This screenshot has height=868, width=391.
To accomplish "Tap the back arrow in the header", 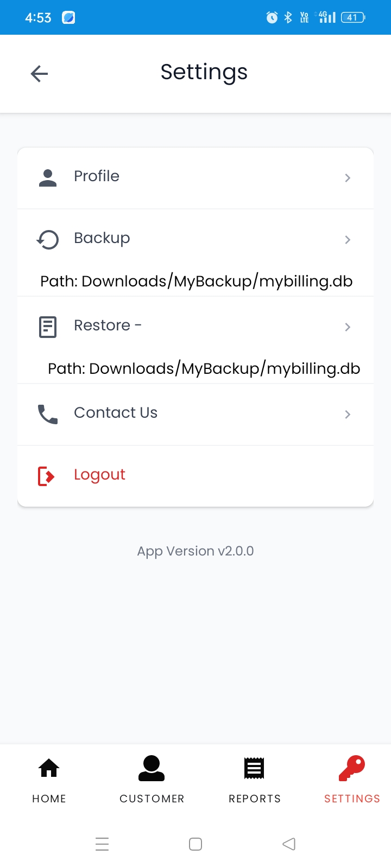I will (x=39, y=73).
